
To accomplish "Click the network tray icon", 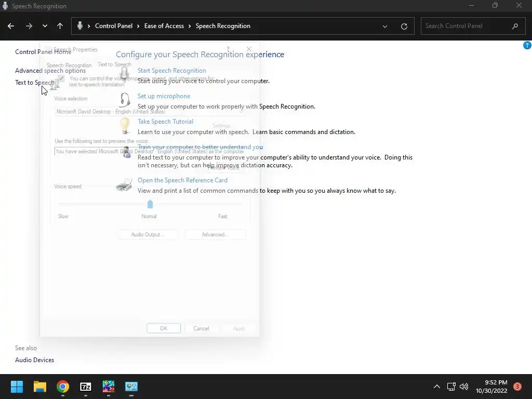I will (x=451, y=387).
